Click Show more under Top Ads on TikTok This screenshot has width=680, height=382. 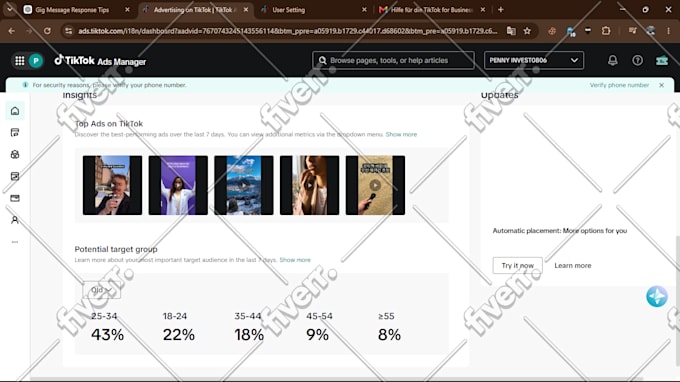point(401,134)
